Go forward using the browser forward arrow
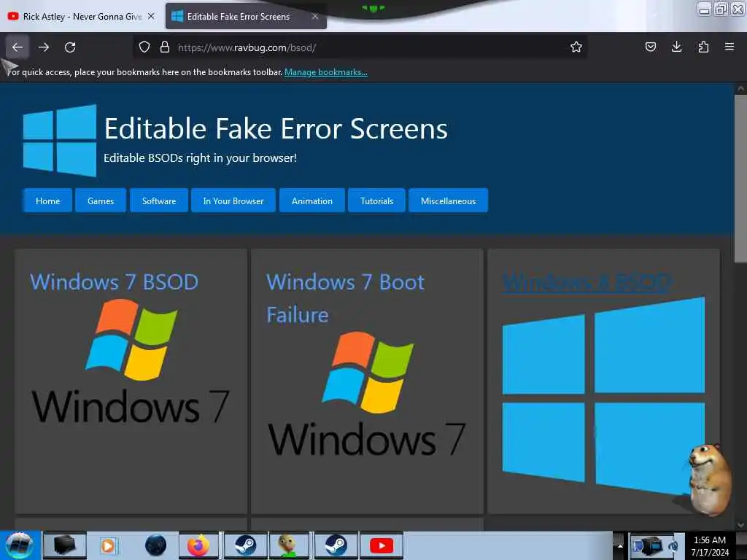The width and height of the screenshot is (747, 560). click(x=44, y=47)
